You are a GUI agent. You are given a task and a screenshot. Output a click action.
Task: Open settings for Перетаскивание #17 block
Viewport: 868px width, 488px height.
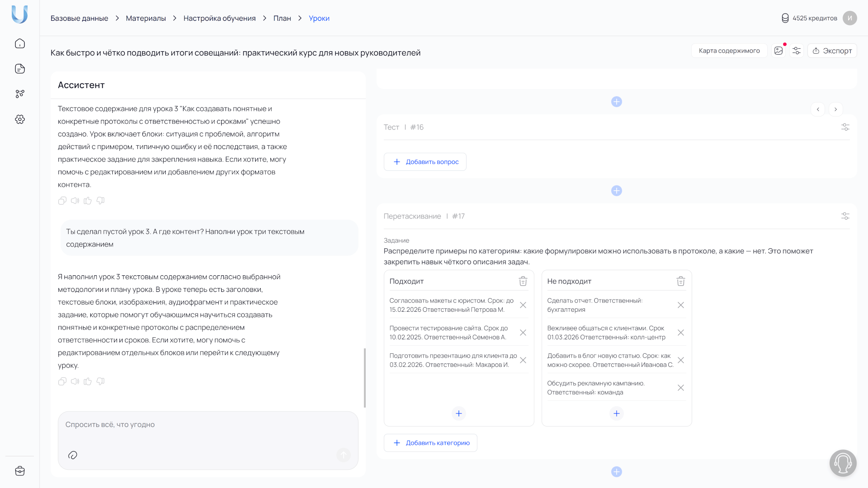[845, 216]
